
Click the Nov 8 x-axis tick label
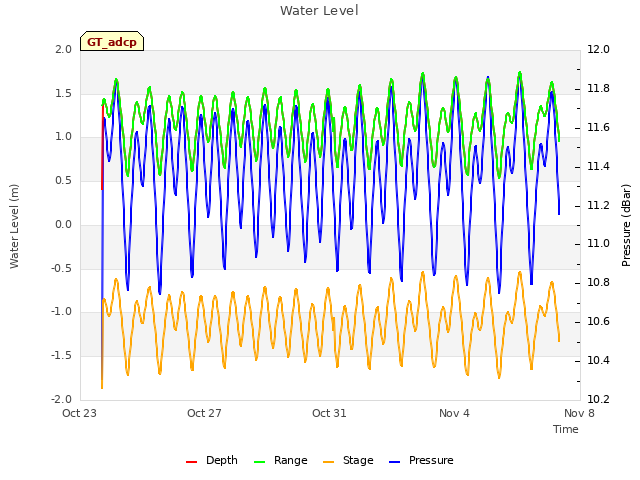tap(579, 413)
